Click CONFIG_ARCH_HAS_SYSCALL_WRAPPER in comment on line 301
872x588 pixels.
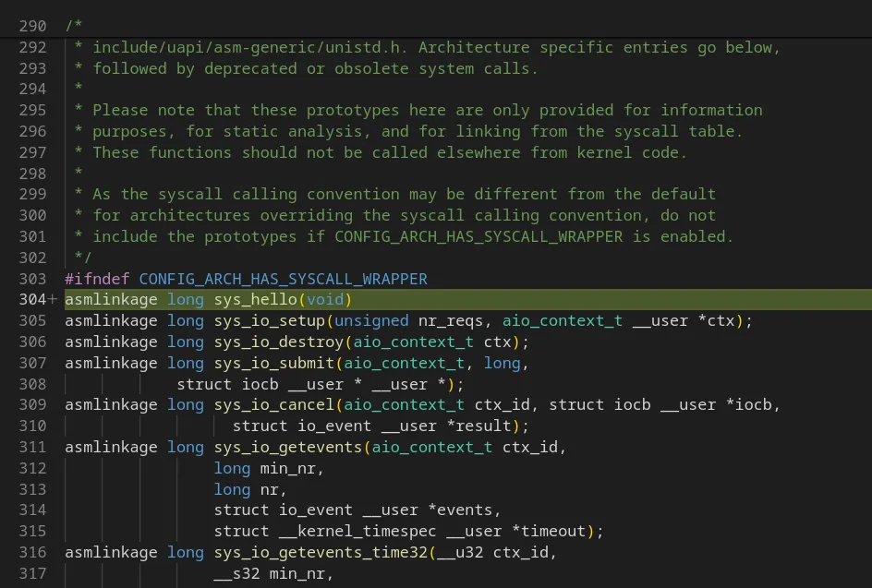pos(478,236)
